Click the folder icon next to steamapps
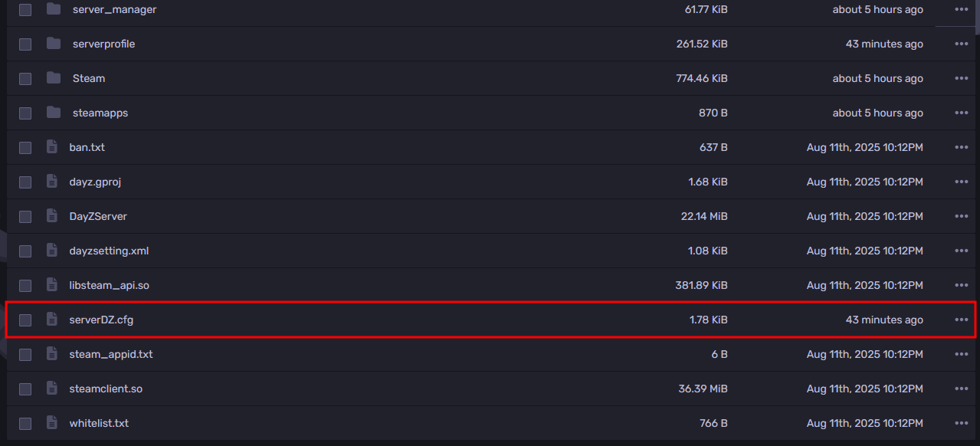The height and width of the screenshot is (446, 980). coord(53,113)
